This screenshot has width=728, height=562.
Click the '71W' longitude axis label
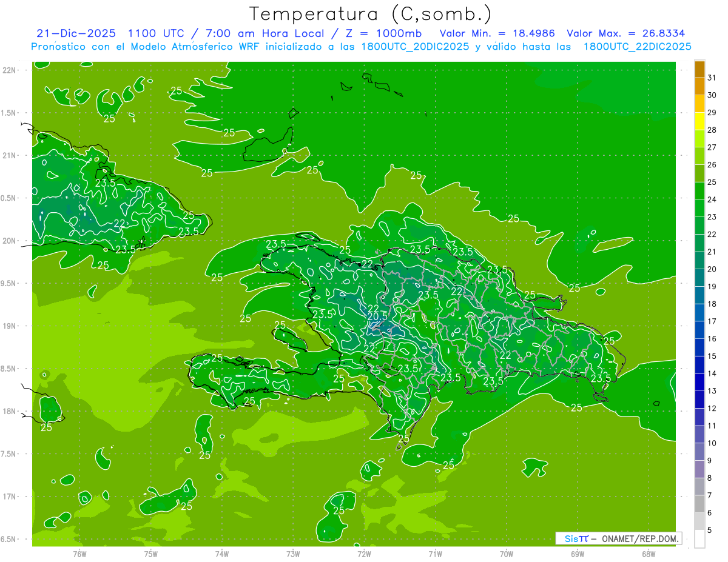click(435, 554)
